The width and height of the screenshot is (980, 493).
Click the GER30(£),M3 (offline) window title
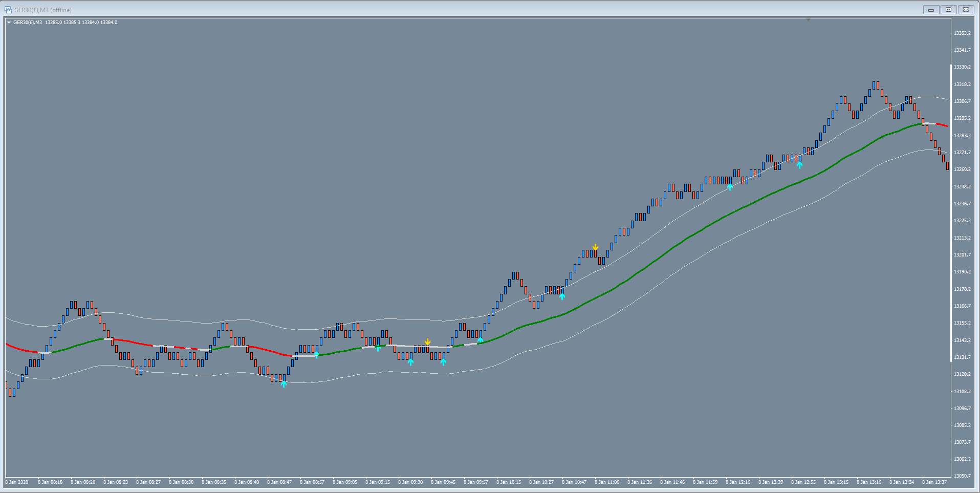pos(43,10)
